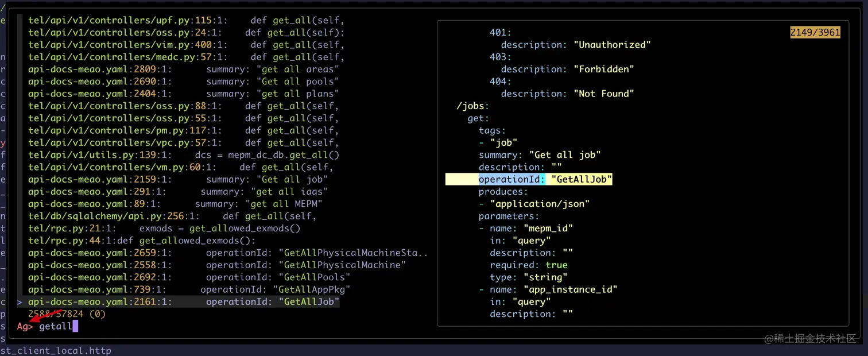This screenshot has width=868, height=356.
Task: Click the /jobs: path in preview
Action: pos(472,106)
